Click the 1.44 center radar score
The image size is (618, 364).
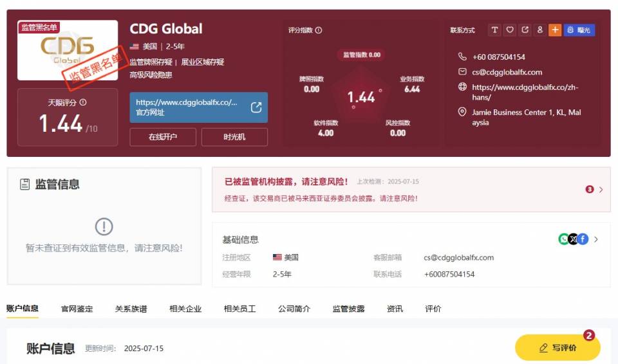coord(361,97)
